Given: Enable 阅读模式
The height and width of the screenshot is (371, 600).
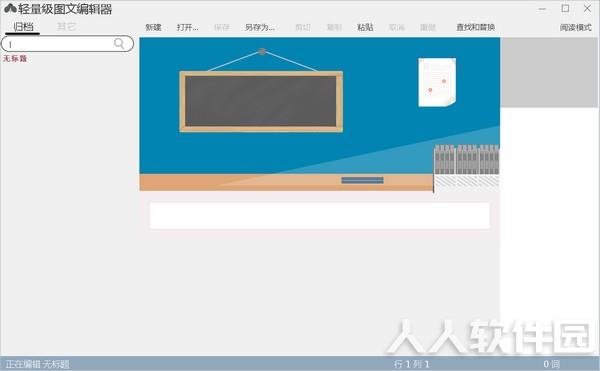Looking at the screenshot, I should (x=576, y=27).
